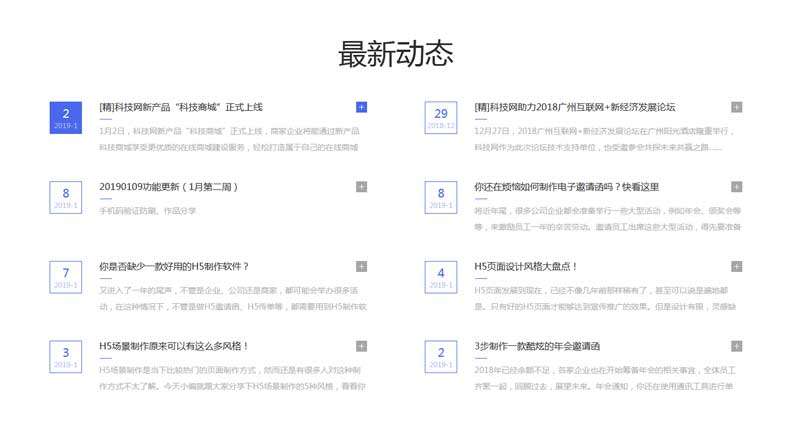Expand H5场景制作 article using plus icon

[361, 346]
